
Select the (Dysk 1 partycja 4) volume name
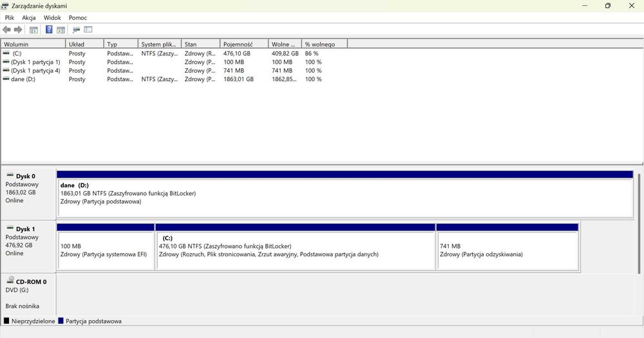[x=35, y=71]
